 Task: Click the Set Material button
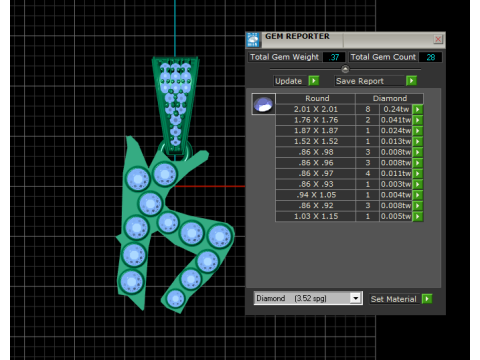tap(394, 299)
